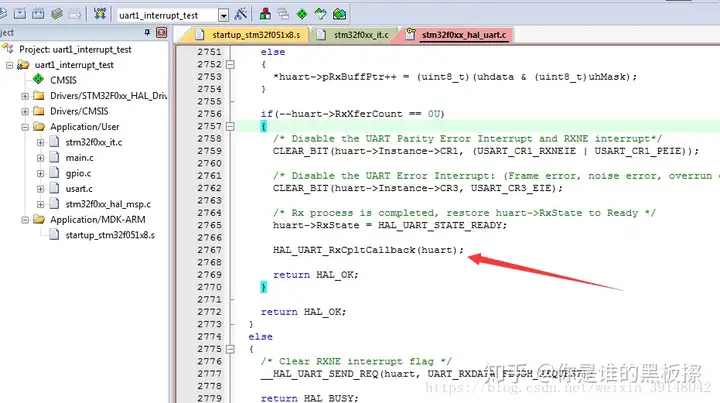The width and height of the screenshot is (720, 403).
Task: Collapse code block at line 2757
Action: 231,126
